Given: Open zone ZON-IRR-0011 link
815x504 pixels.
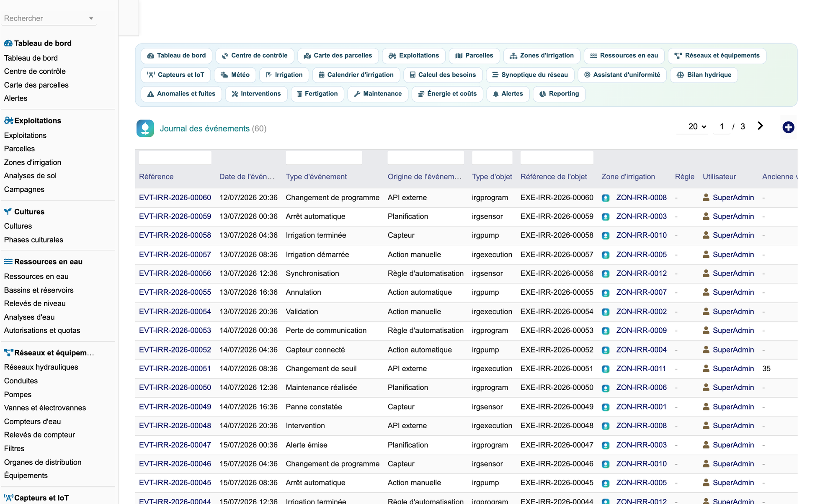Looking at the screenshot, I should (x=641, y=369).
